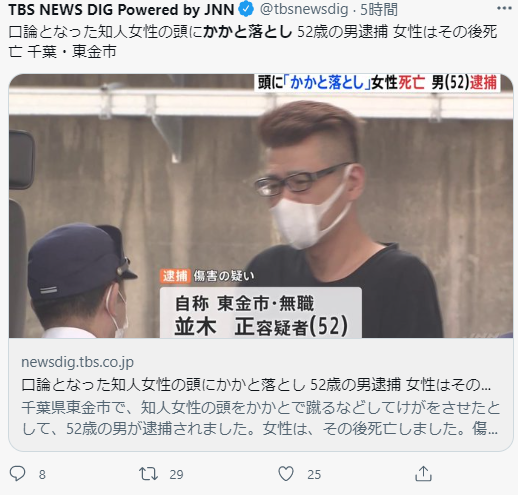Open the link card headline text
518x495 pixels.
[256, 385]
